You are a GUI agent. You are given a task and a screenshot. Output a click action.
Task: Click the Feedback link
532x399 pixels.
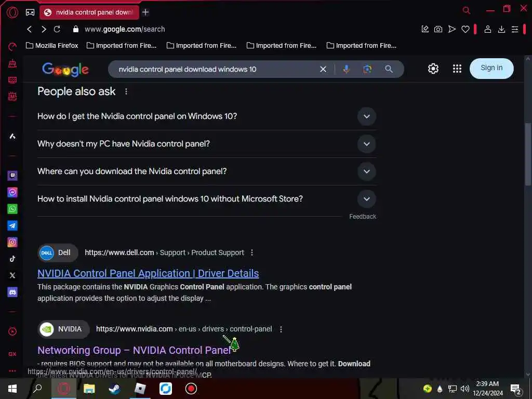(363, 217)
